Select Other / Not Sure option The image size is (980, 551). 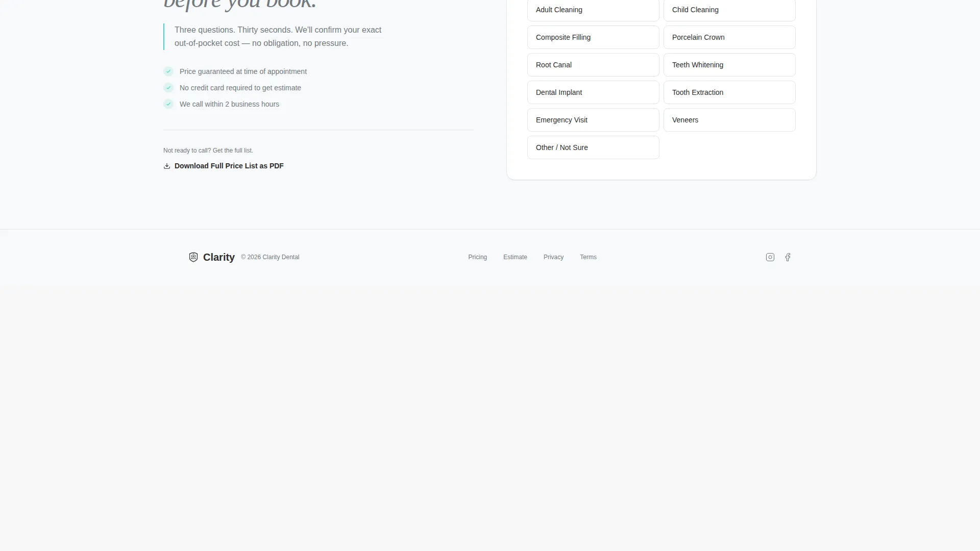click(593, 147)
